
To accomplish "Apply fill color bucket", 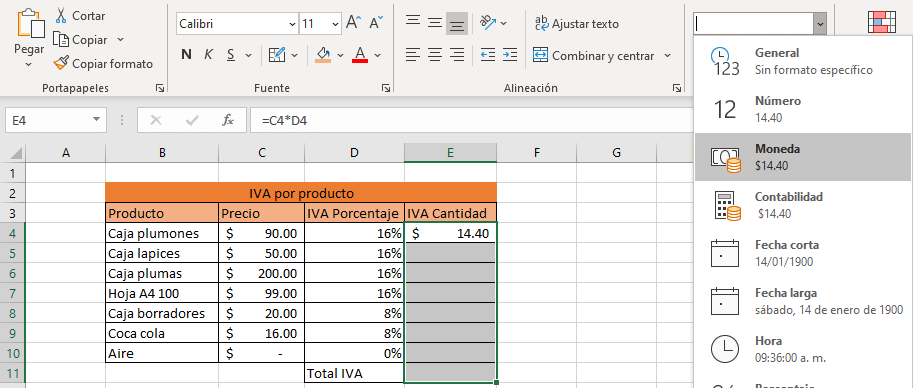I will click(323, 55).
